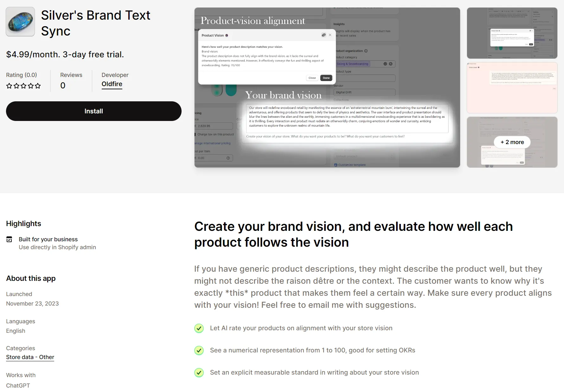Open the first small screenshot thumbnail
Viewport: 564px width, 392px height.
pos(512,33)
